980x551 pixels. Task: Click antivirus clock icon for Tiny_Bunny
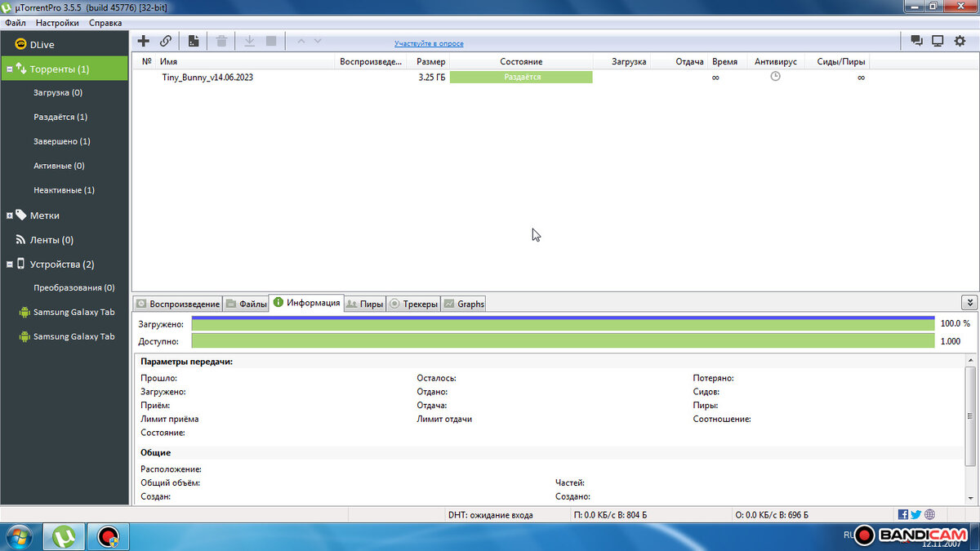[775, 77]
